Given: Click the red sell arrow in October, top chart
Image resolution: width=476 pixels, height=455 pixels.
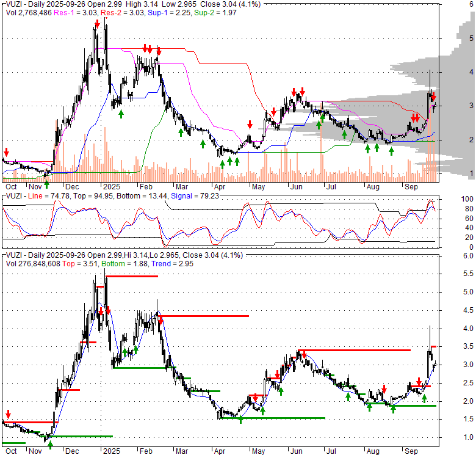Looking at the screenshot, I should coord(6,152).
